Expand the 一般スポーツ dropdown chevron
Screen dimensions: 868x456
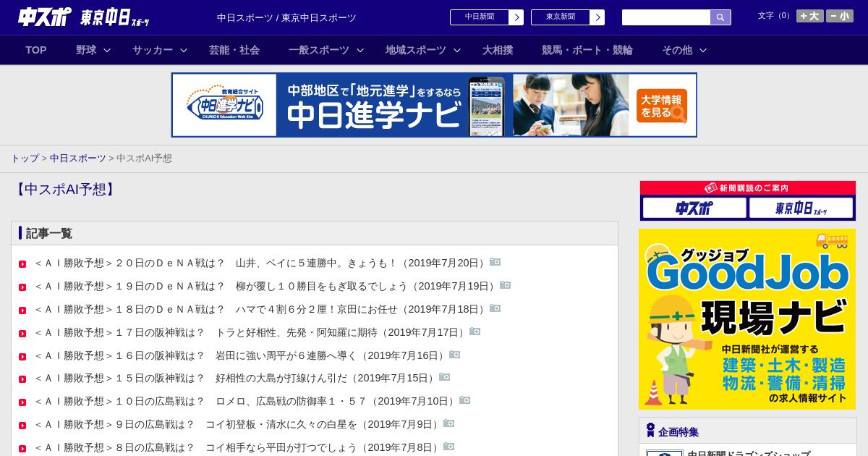tap(360, 50)
